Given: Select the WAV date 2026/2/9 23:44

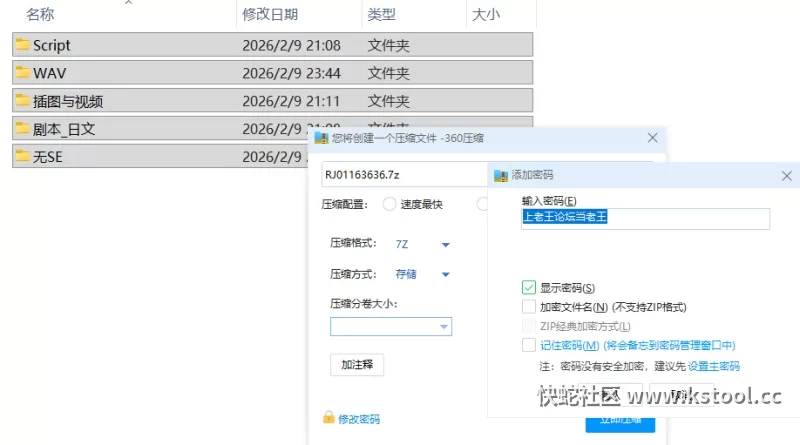Looking at the screenshot, I should pos(291,73).
